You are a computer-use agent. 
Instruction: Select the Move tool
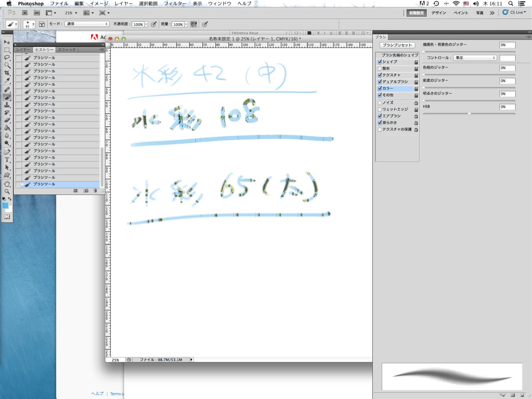pos(7,42)
